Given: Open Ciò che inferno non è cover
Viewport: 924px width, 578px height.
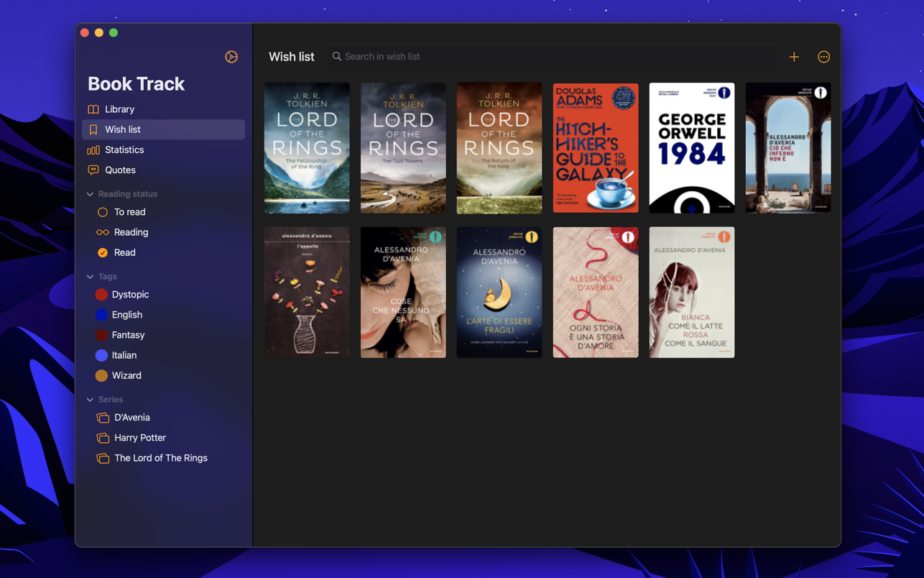Looking at the screenshot, I should click(x=788, y=148).
